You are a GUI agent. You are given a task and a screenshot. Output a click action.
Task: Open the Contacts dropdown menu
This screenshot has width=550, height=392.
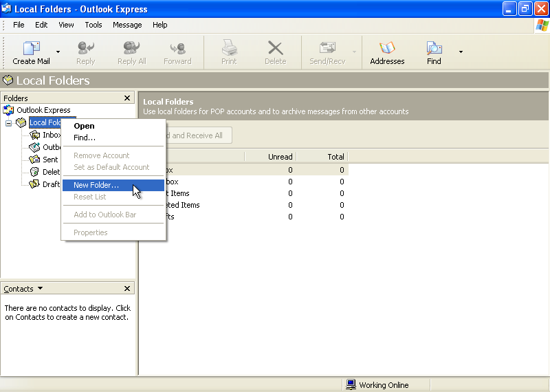(x=41, y=288)
